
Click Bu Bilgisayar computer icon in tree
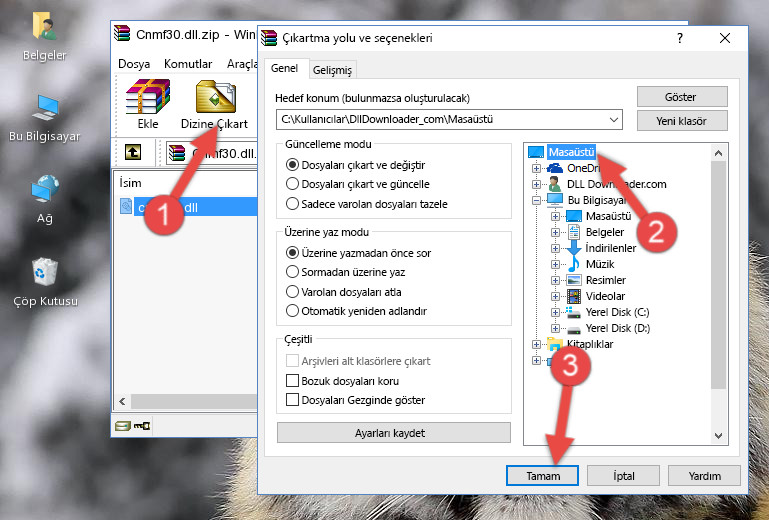555,200
